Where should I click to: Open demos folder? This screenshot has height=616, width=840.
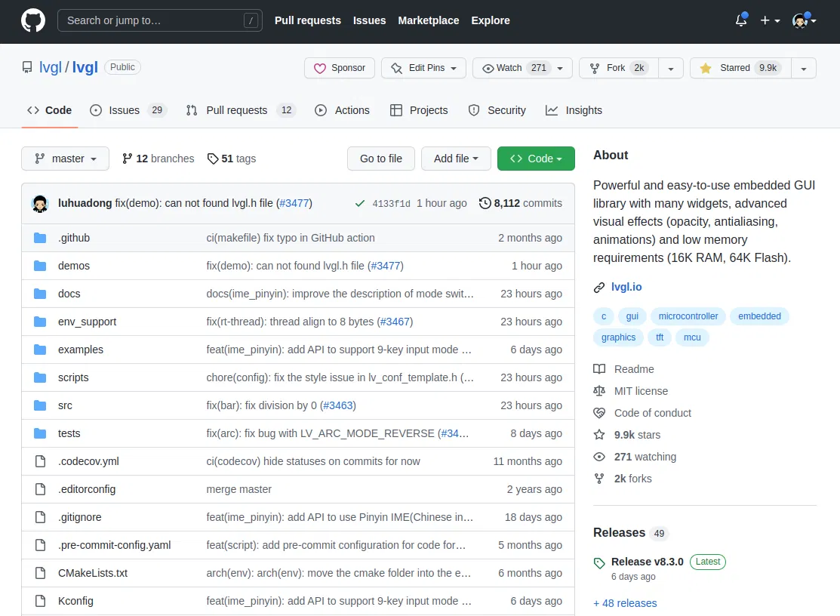(x=74, y=266)
